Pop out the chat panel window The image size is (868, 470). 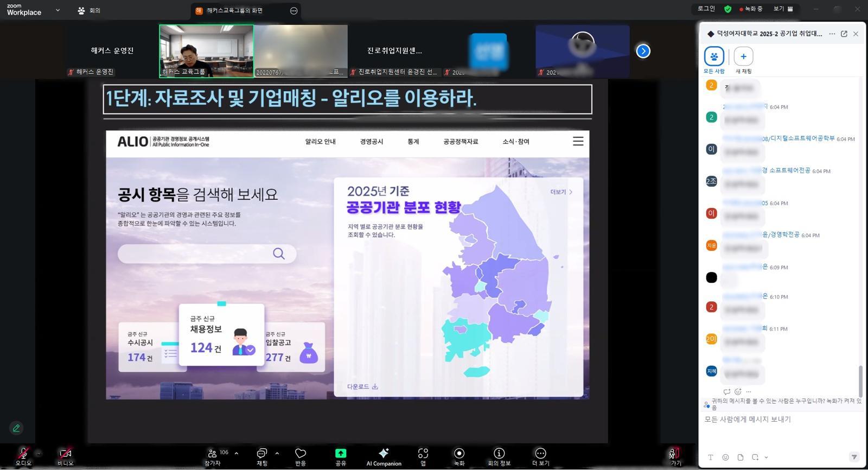[844, 34]
